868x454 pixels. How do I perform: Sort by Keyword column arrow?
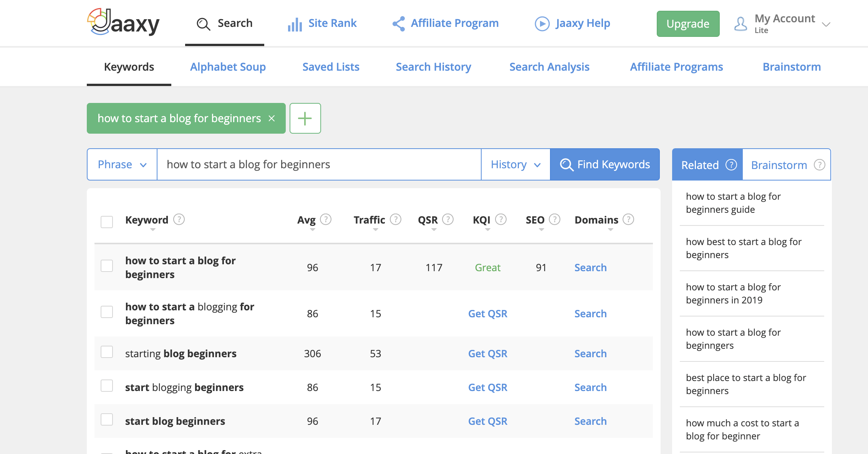click(x=153, y=230)
